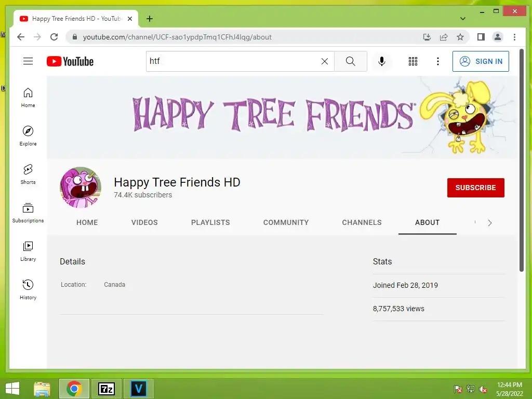The height and width of the screenshot is (399, 532).
Task: Open the Windows Start menu
Action: point(12,389)
